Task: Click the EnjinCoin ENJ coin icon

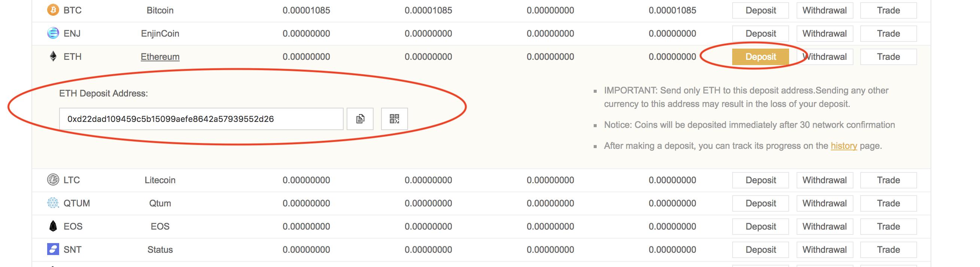Action: point(53,33)
